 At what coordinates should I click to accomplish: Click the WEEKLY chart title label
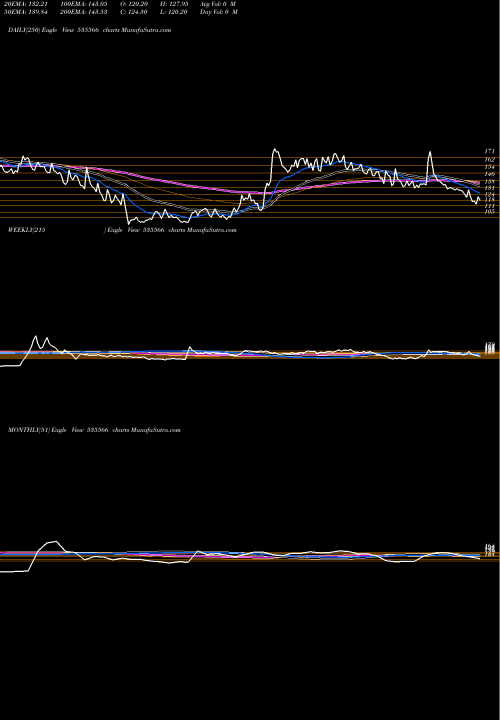pos(122,230)
